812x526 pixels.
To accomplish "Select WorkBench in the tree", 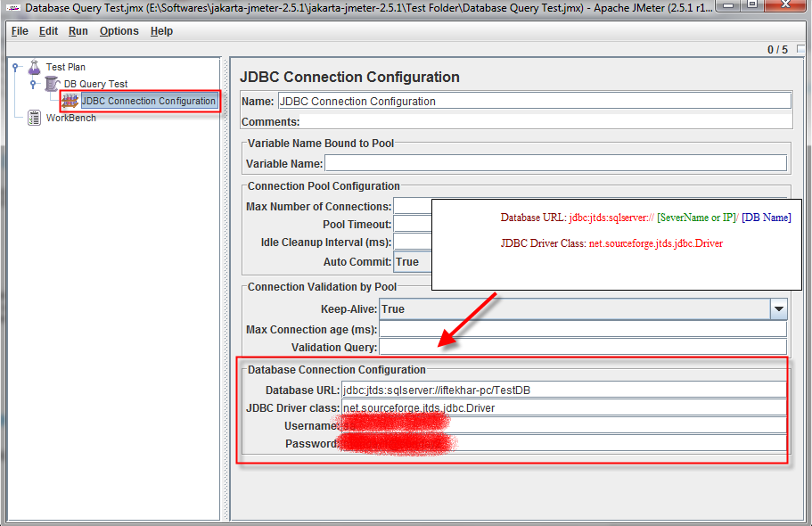I will (71, 118).
